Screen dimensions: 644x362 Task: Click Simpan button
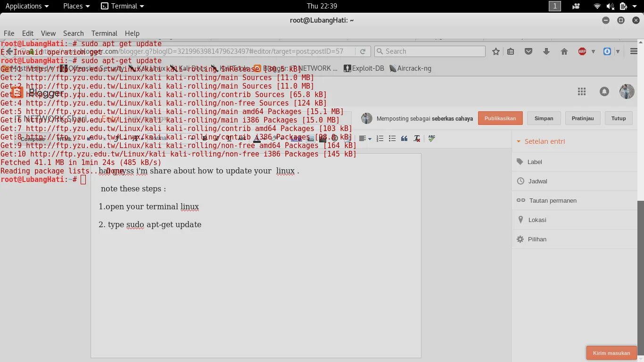click(544, 118)
